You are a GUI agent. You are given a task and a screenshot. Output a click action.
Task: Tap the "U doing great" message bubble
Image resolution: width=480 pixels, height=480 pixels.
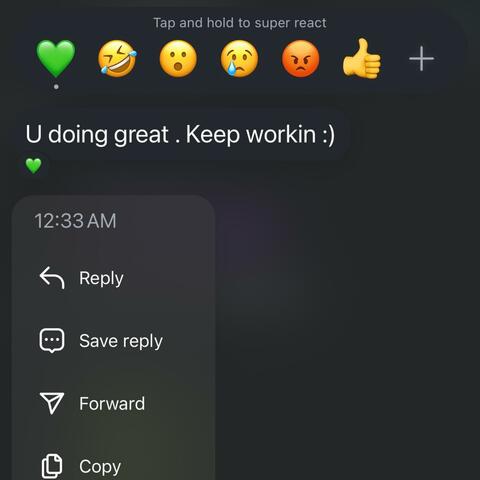pos(180,135)
